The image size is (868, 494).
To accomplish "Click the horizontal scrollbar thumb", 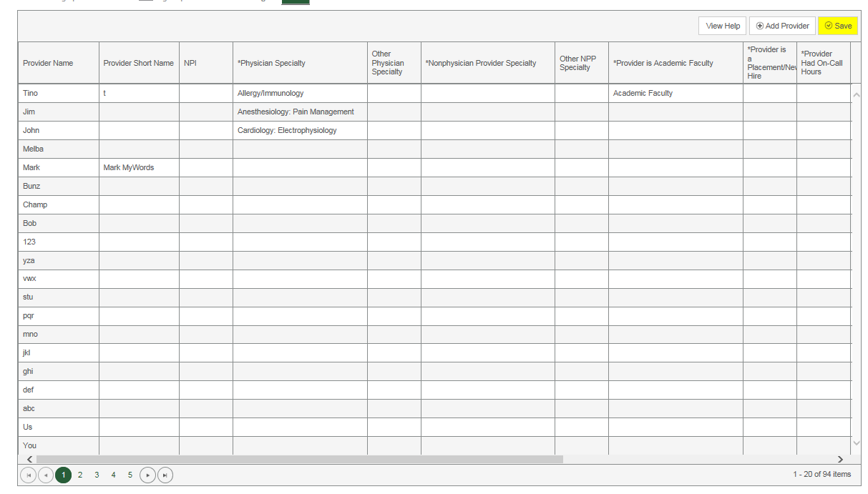I will pyautogui.click(x=300, y=459).
